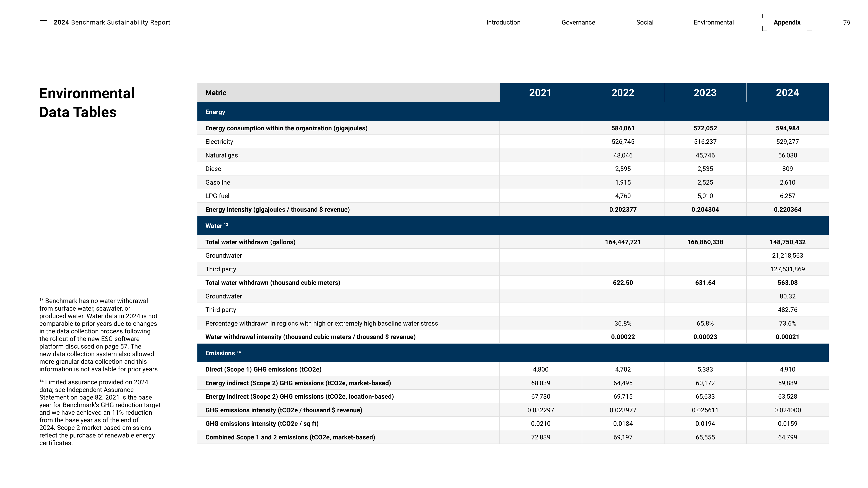
Task: Select the Appendix tab
Action: point(787,22)
